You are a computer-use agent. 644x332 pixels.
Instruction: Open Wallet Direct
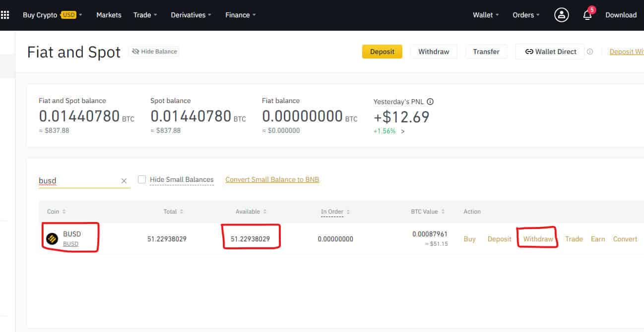[x=550, y=52]
